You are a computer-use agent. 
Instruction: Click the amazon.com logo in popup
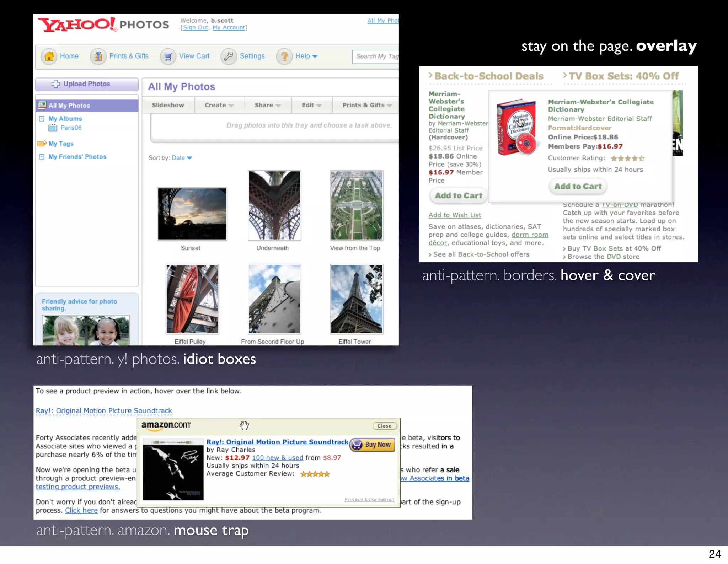pyautogui.click(x=166, y=425)
